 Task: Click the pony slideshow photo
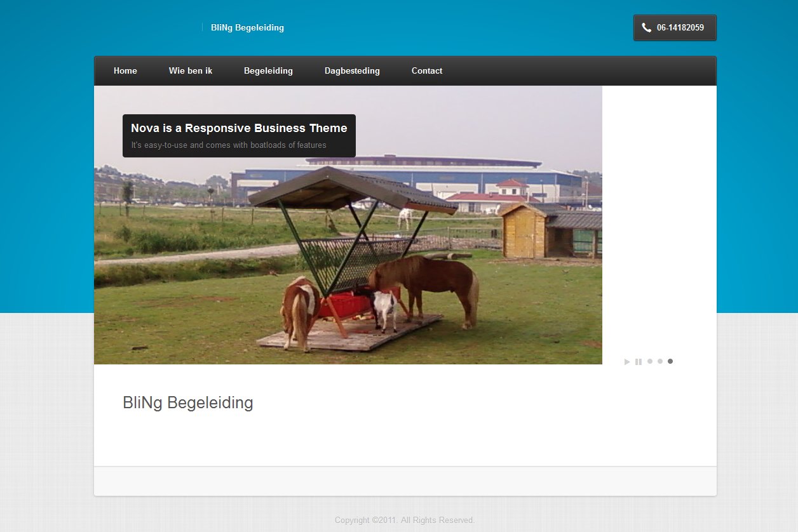pos(348,225)
